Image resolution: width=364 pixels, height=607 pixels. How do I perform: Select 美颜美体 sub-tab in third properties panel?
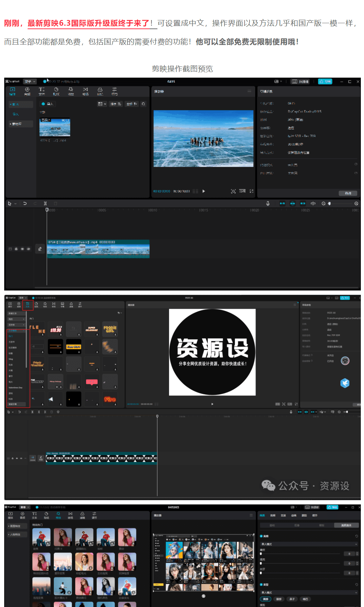(346, 525)
